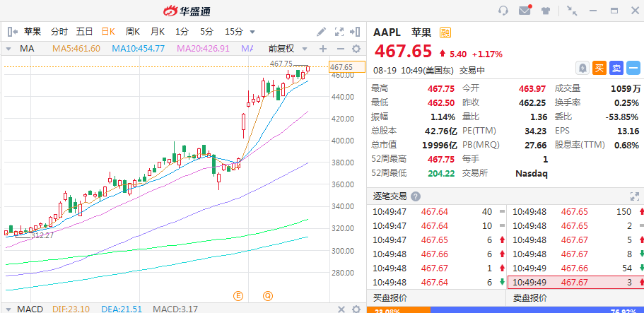Click the 312.27 low price label

(x=42, y=235)
